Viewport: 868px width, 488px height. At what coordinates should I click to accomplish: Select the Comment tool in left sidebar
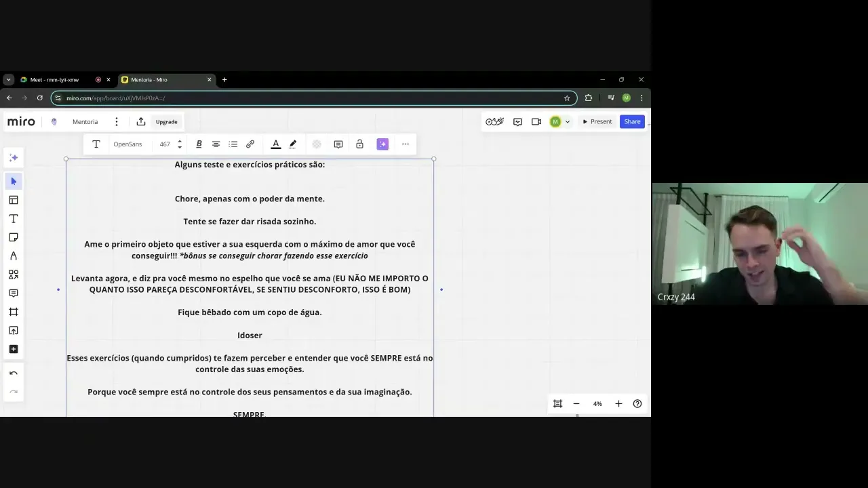point(14,293)
